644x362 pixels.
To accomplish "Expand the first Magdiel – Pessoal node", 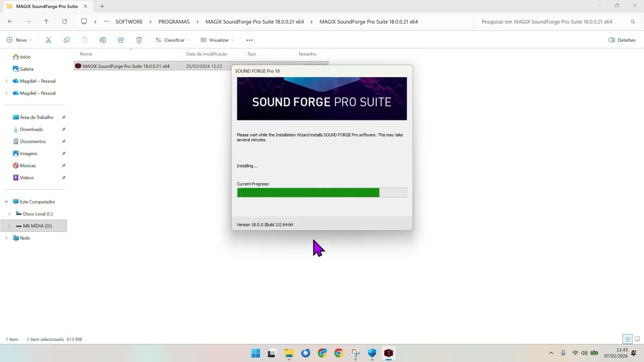I will (x=7, y=81).
